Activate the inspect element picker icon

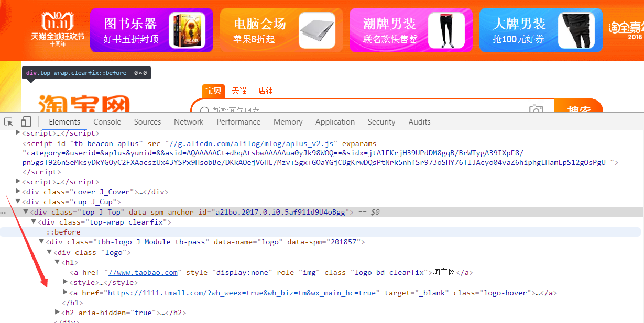pos(9,121)
